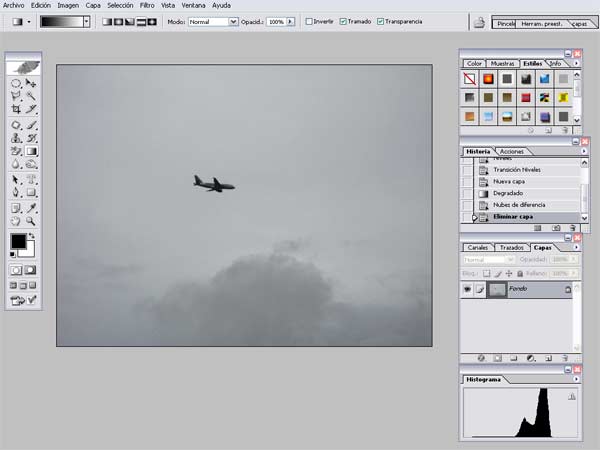Select the Clone Stamp tool
This screenshot has height=450, width=600.
(x=16, y=138)
